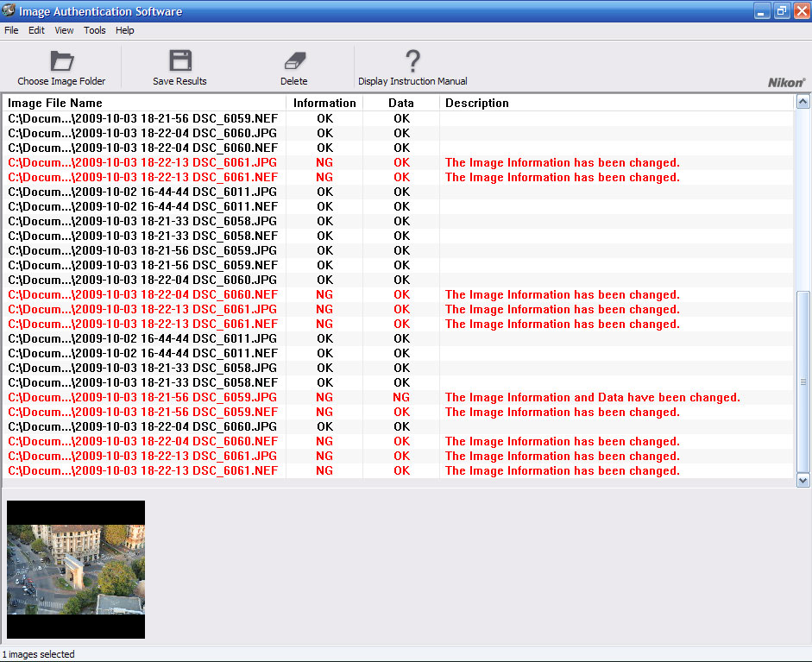
Task: Click the application icon in the title bar
Action: (x=9, y=10)
